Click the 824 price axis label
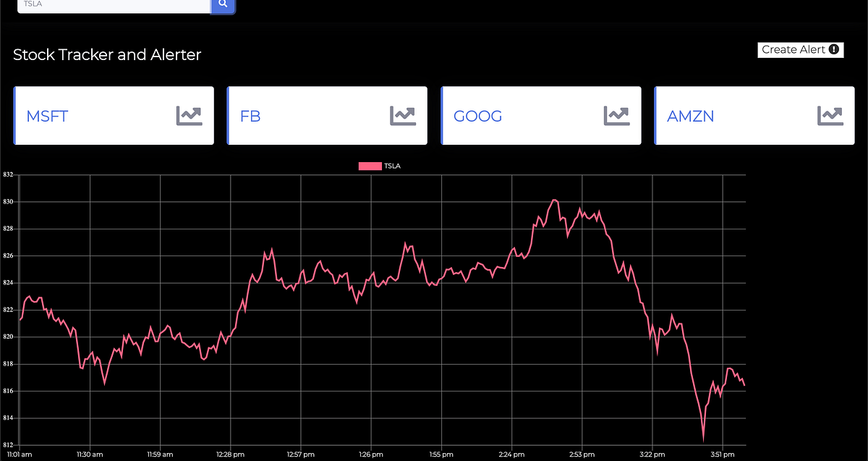The width and height of the screenshot is (868, 461). tap(7, 283)
